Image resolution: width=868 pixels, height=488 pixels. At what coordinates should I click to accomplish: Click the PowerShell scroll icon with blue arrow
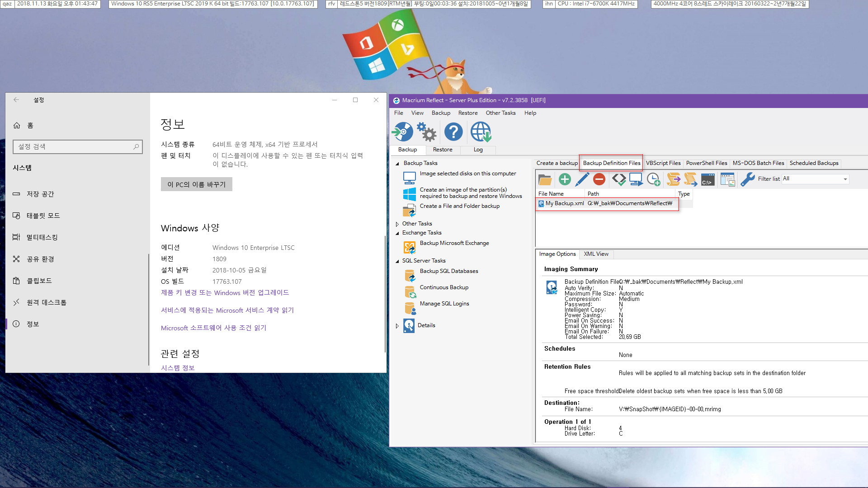pyautogui.click(x=690, y=179)
